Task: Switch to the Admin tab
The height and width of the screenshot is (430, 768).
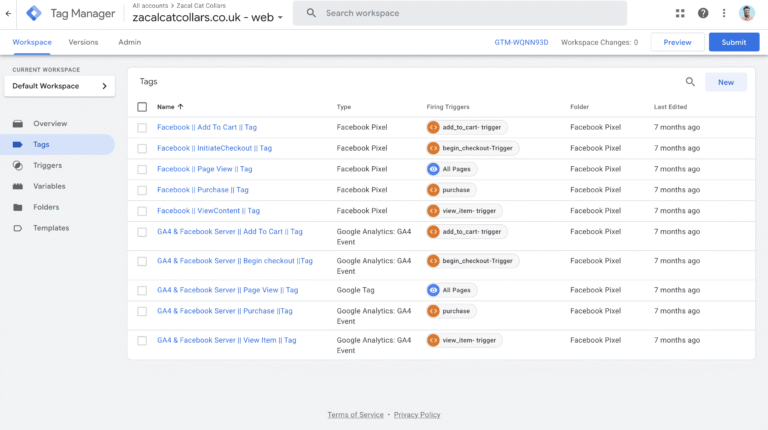Action: (x=129, y=42)
